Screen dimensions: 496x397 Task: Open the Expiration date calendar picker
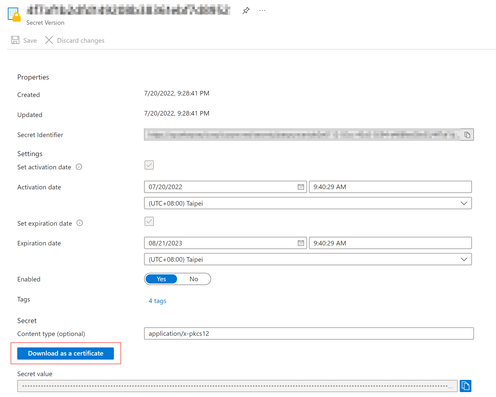(x=301, y=243)
